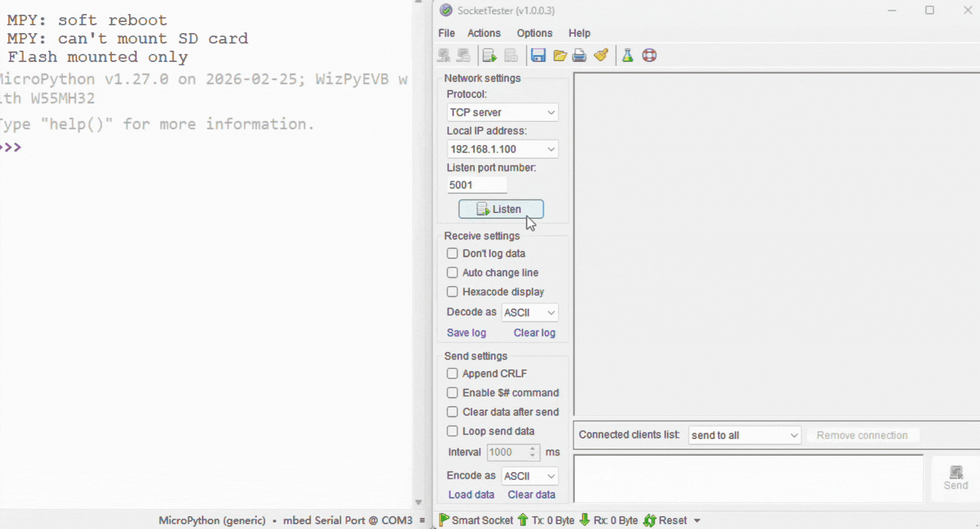980x529 pixels.
Task: Maximize the SocketTester window
Action: (x=929, y=10)
